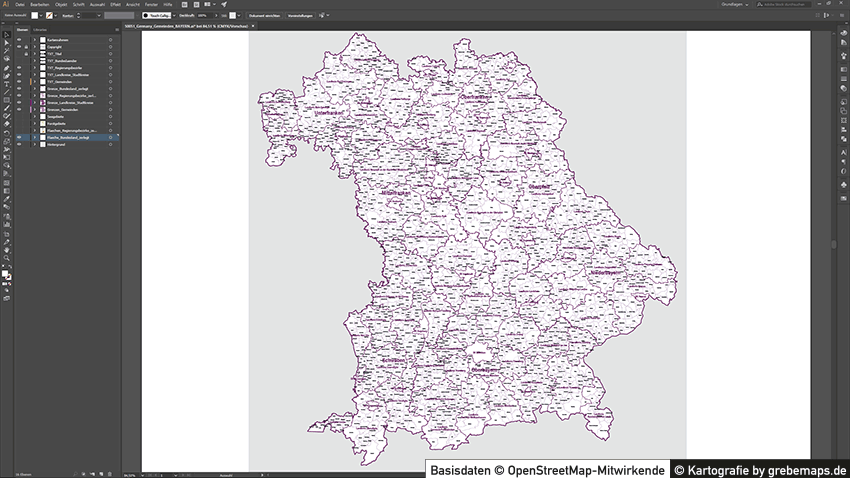Select the Direct Selection tool
850x478 pixels.
tap(6, 43)
